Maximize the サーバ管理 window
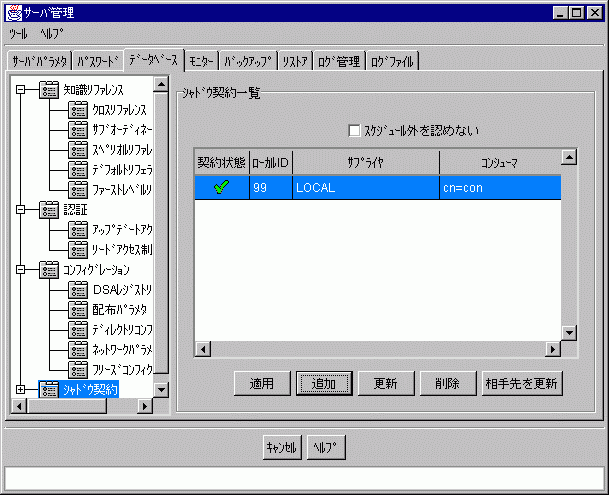Viewport: 609px width, 495px height. [577, 13]
